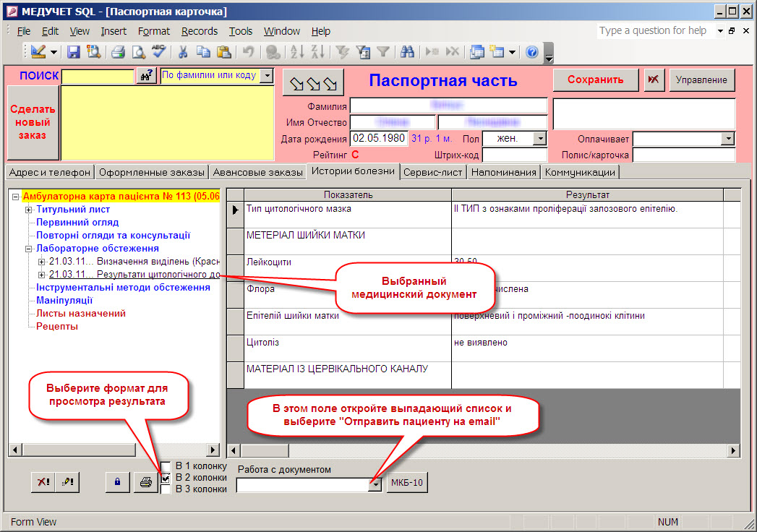Click the 'Сохранить' button
Image resolution: width=757 pixels, height=532 pixels.
point(595,80)
